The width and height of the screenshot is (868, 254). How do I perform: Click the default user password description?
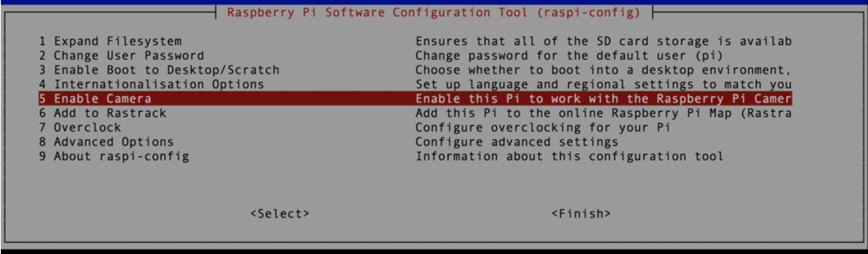pyautogui.click(x=569, y=55)
